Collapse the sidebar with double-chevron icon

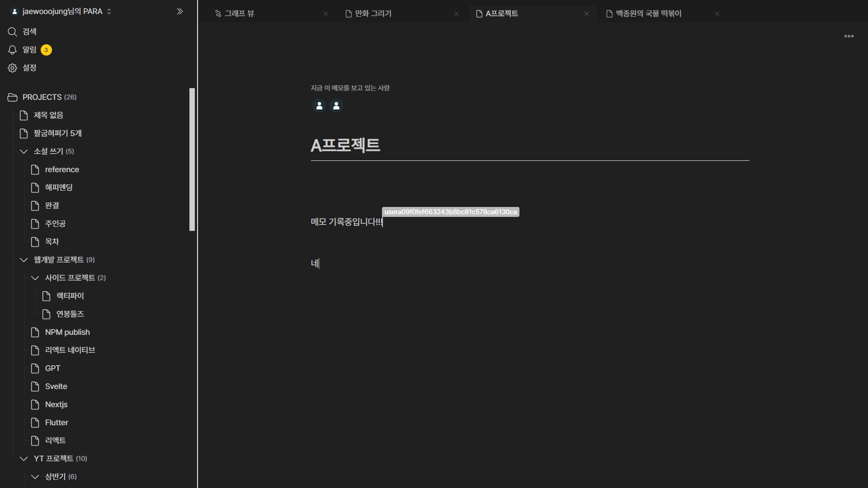tap(179, 11)
